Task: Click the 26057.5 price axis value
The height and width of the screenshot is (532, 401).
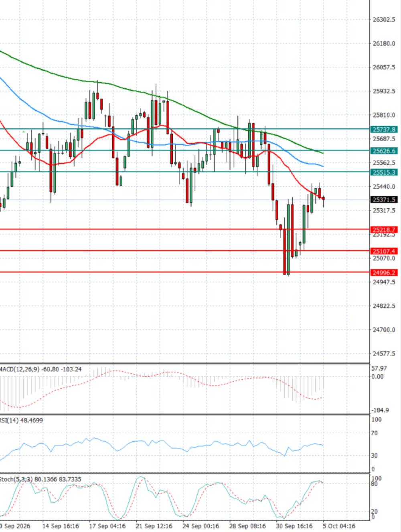Action: tap(384, 67)
